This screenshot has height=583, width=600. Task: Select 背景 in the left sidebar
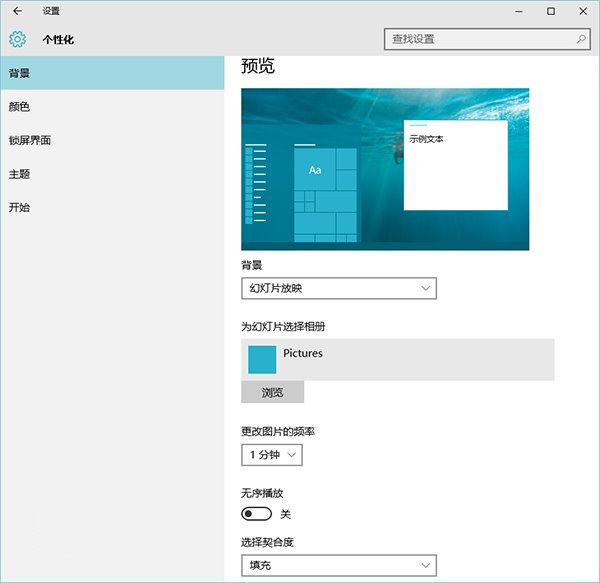point(112,73)
